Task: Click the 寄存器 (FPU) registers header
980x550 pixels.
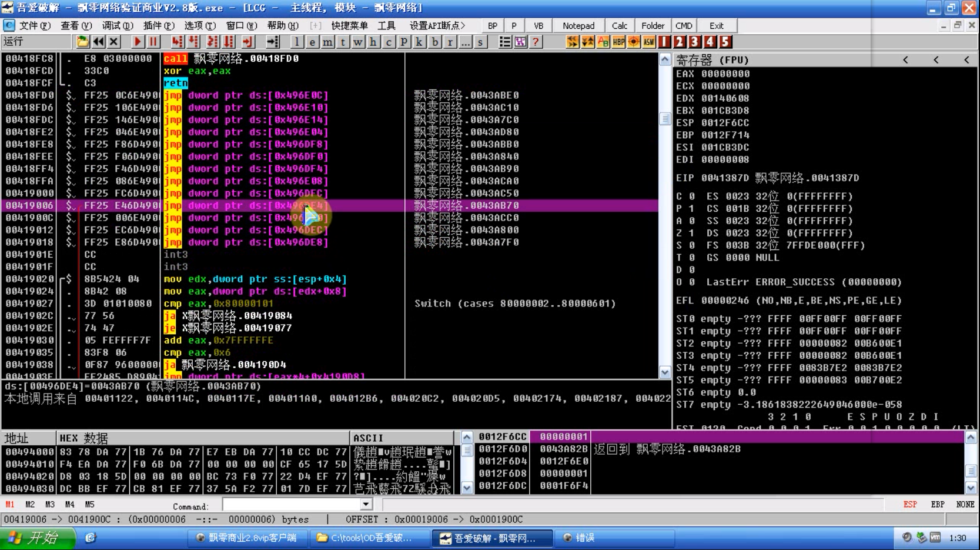Action: click(x=713, y=59)
